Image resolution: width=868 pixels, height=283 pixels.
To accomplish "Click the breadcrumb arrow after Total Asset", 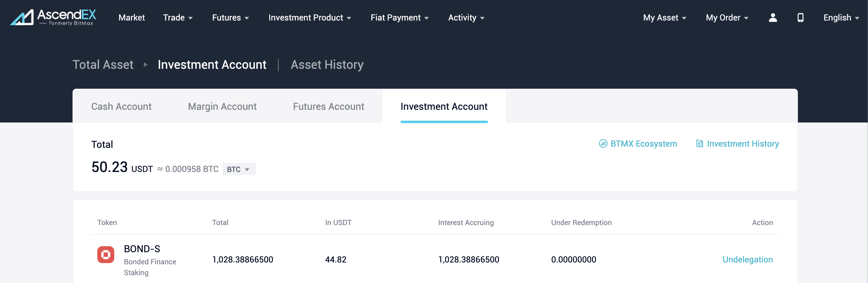I will point(146,65).
